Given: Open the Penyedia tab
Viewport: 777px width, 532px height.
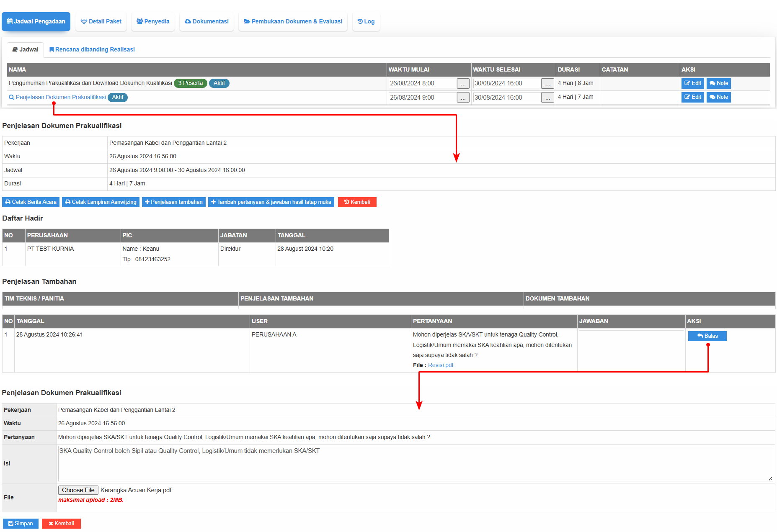Looking at the screenshot, I should click(x=153, y=21).
